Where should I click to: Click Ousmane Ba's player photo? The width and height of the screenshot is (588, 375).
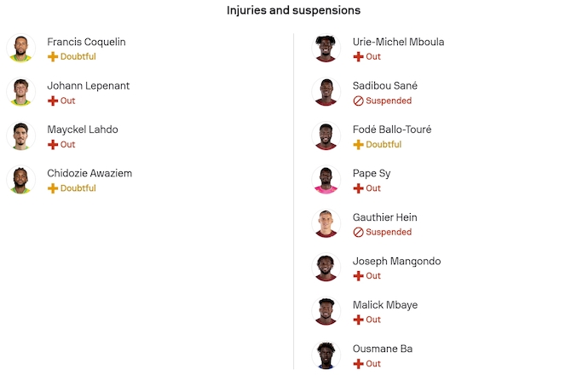[326, 355]
